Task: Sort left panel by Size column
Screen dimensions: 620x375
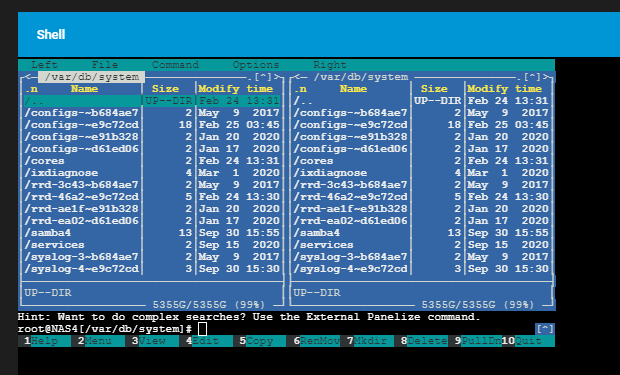Action: coord(165,89)
